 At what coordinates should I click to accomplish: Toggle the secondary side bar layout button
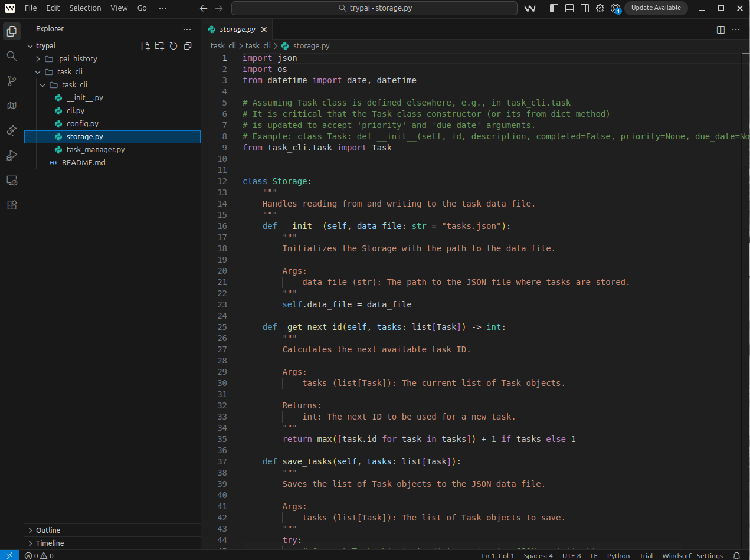584,8
